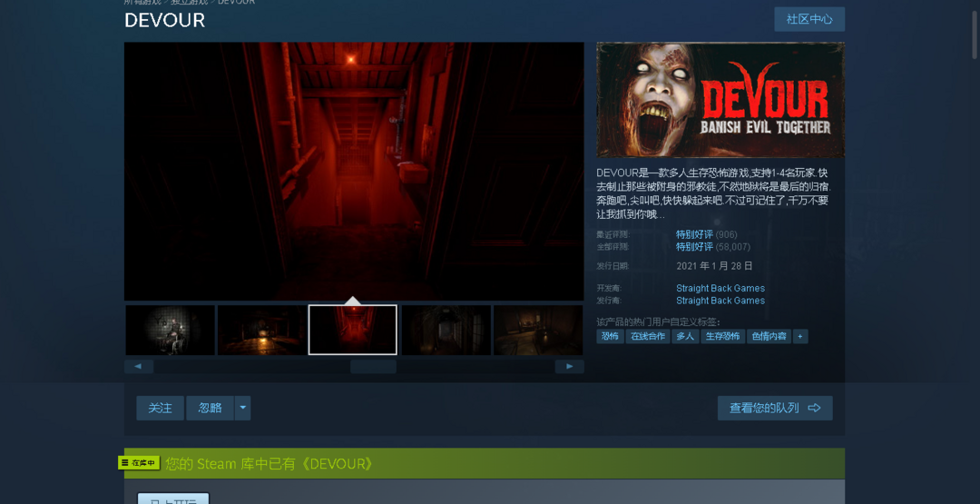
Task: Select the 生存恐怖 tag
Action: [721, 336]
